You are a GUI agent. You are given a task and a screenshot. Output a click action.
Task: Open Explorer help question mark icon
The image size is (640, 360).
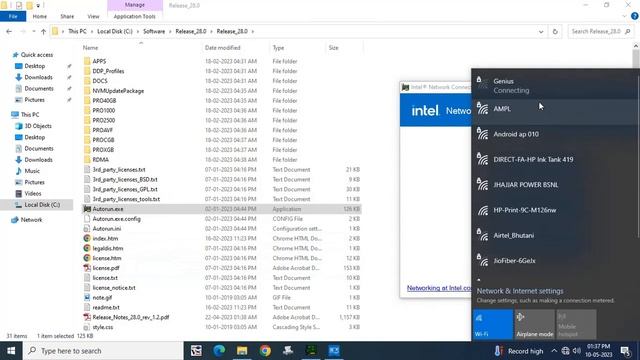(x=635, y=16)
